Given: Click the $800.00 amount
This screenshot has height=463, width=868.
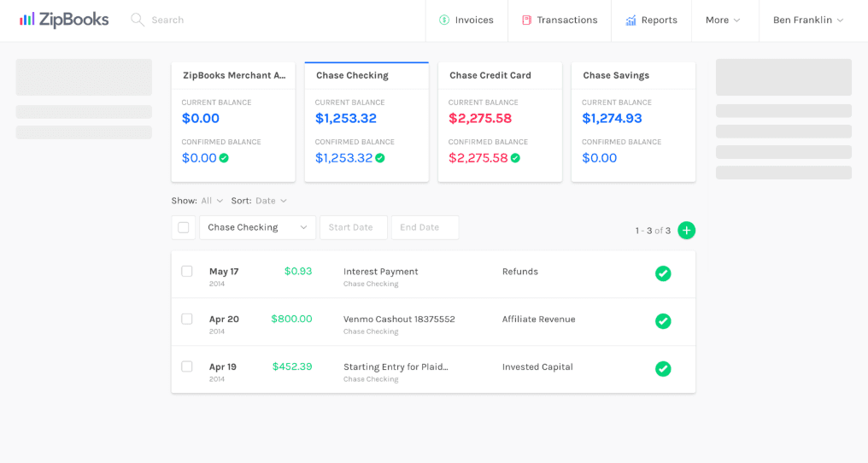Looking at the screenshot, I should (x=291, y=319).
